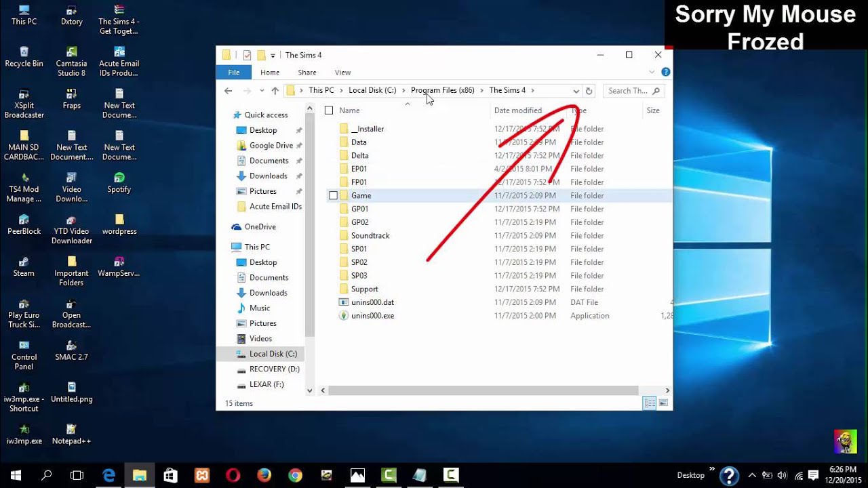Open the Spotify desktop icon
Screen dimensions: 868x488
tap(119, 182)
